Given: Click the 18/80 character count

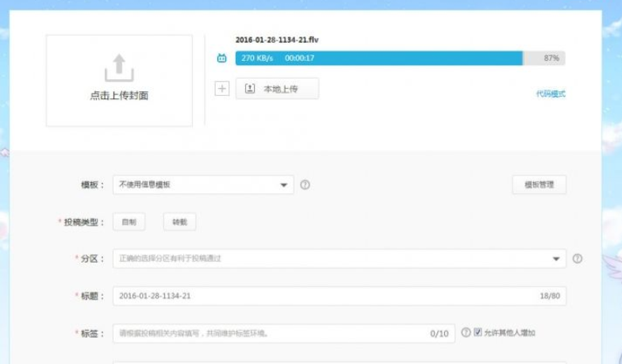Looking at the screenshot, I should (550, 296).
